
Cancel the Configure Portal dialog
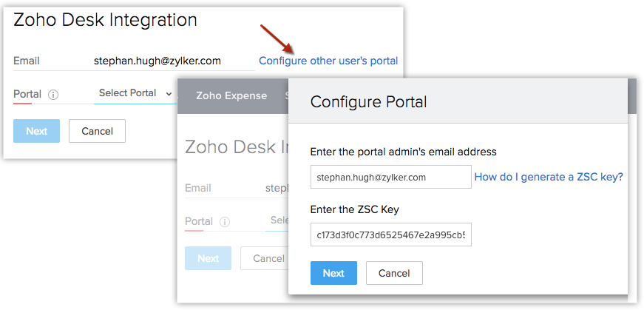point(393,273)
